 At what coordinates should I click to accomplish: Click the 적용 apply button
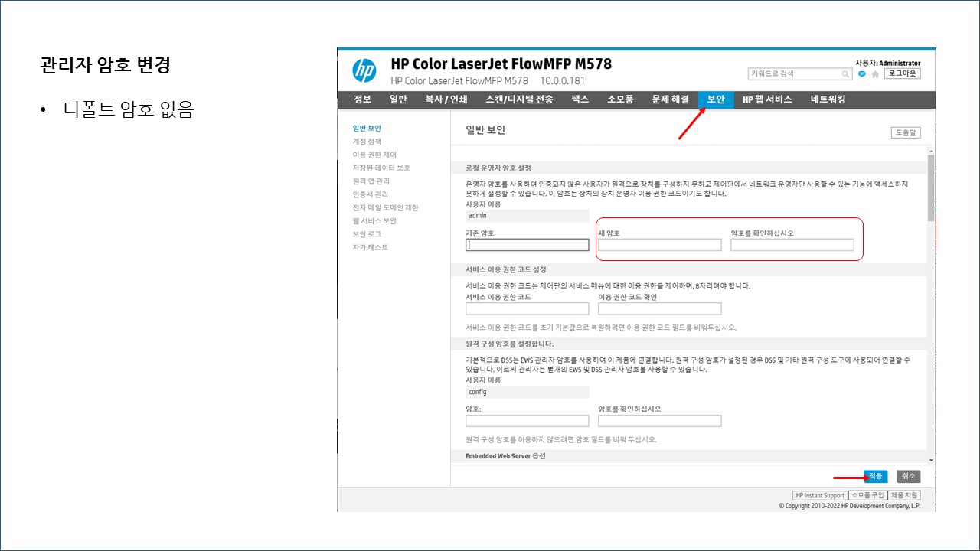876,476
